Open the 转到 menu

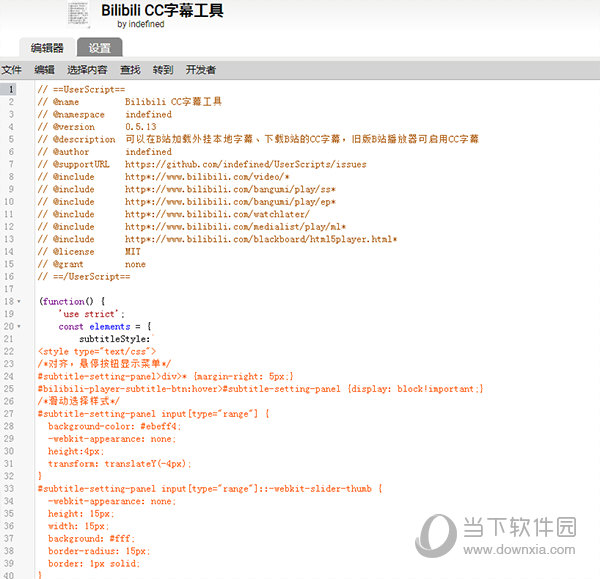163,70
